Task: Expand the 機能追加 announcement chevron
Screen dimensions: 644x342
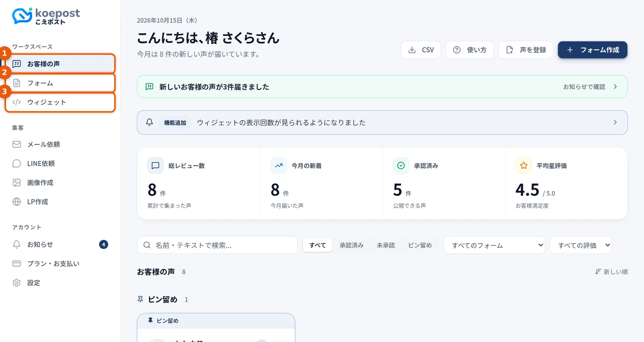Action: tap(615, 122)
